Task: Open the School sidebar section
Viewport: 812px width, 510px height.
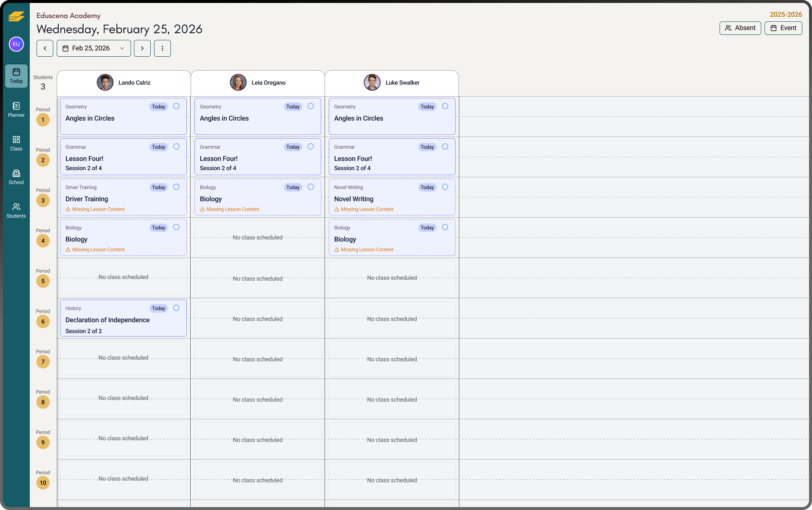Action: (x=16, y=176)
